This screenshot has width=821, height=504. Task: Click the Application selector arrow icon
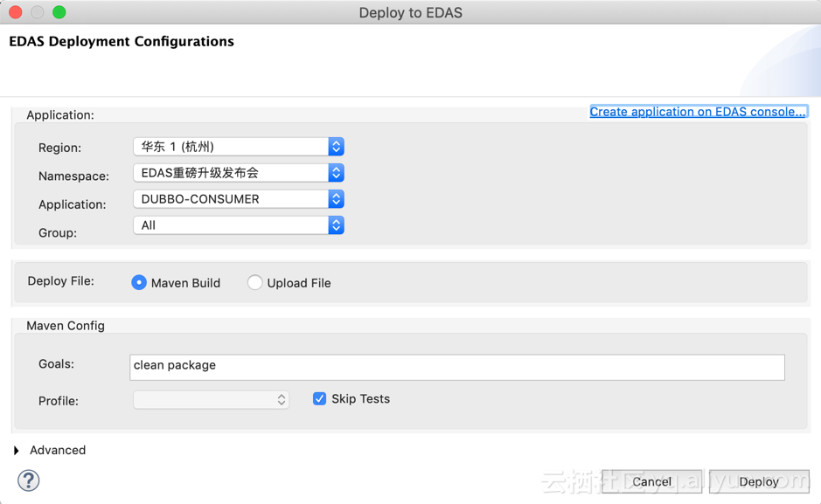pos(336,199)
